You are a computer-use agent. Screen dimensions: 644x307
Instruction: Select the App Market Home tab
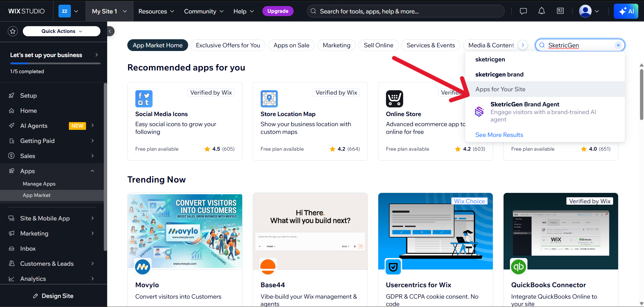point(158,45)
